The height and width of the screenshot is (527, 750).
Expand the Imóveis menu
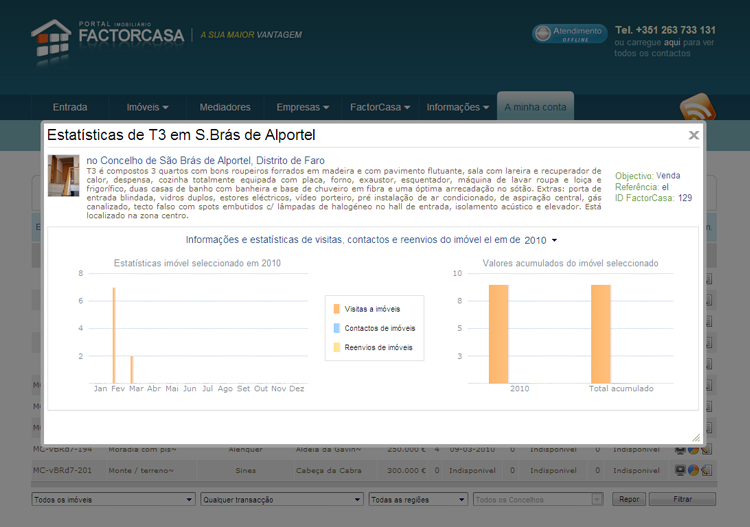[x=147, y=107]
